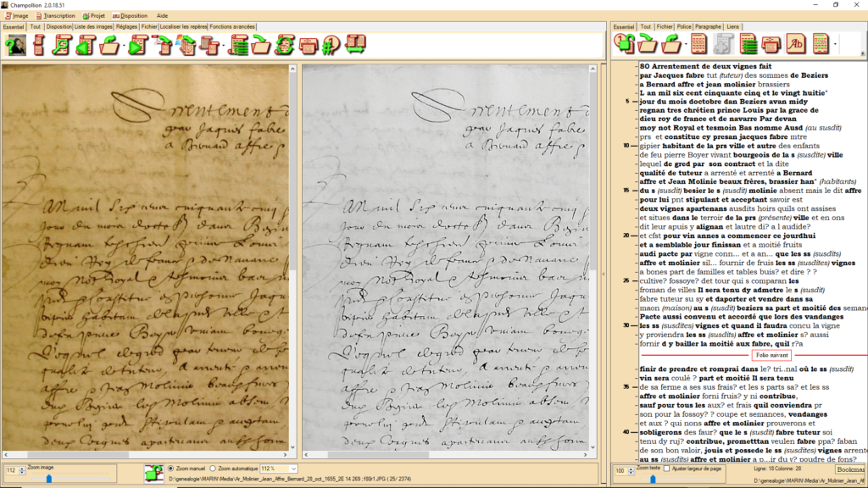Switch to Police tab in transcription panel
Image resolution: width=868 pixels, height=488 pixels.
click(684, 26)
